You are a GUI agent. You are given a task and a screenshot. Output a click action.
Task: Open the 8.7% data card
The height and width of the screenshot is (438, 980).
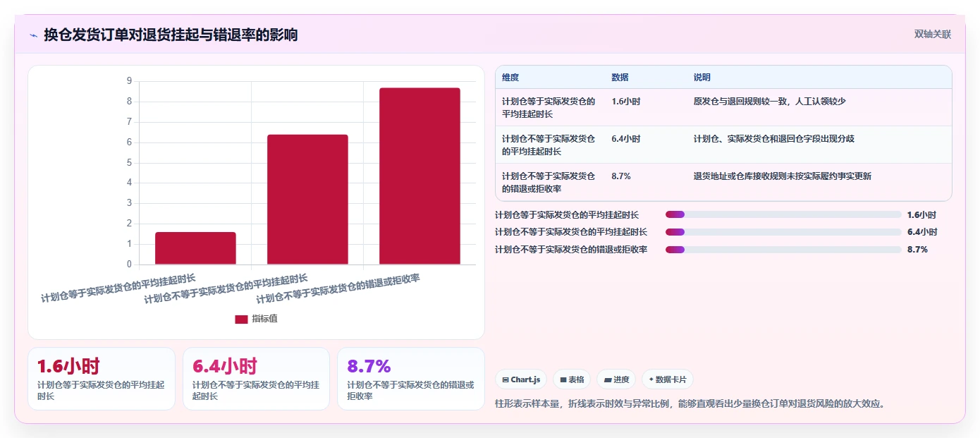click(411, 379)
